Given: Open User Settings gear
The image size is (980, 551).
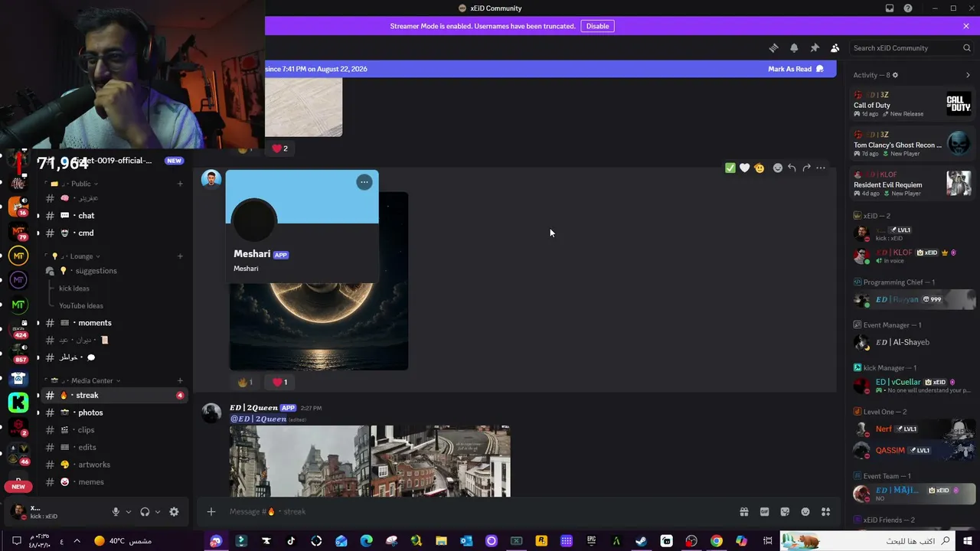Looking at the screenshot, I should pyautogui.click(x=174, y=512).
